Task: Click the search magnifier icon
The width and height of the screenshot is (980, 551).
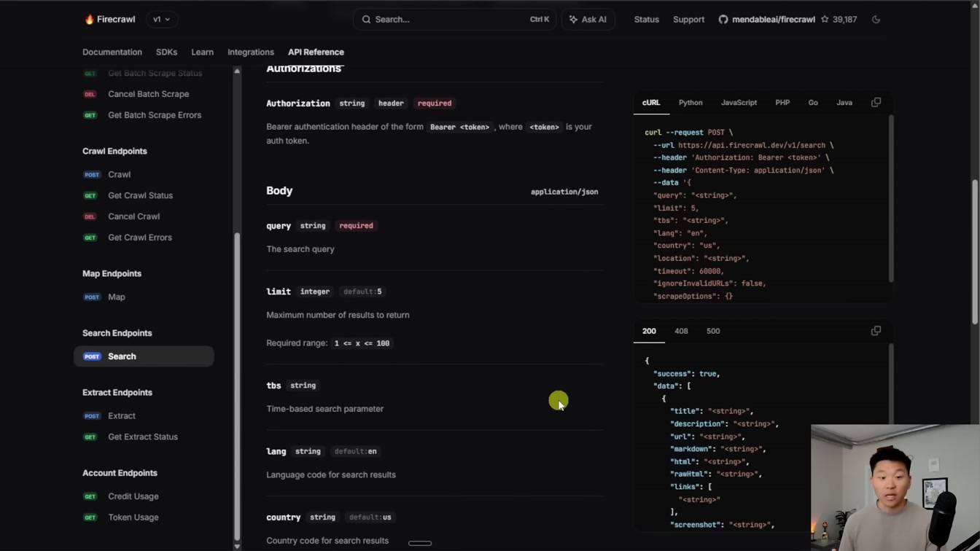Action: click(x=367, y=20)
